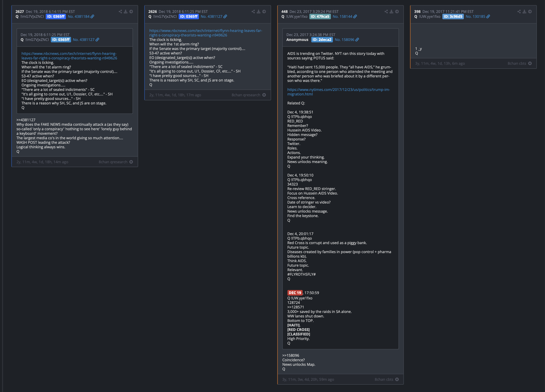Click ID: 2deca2 badge on Anonymous quote
545x392 pixels.
pos(322,40)
